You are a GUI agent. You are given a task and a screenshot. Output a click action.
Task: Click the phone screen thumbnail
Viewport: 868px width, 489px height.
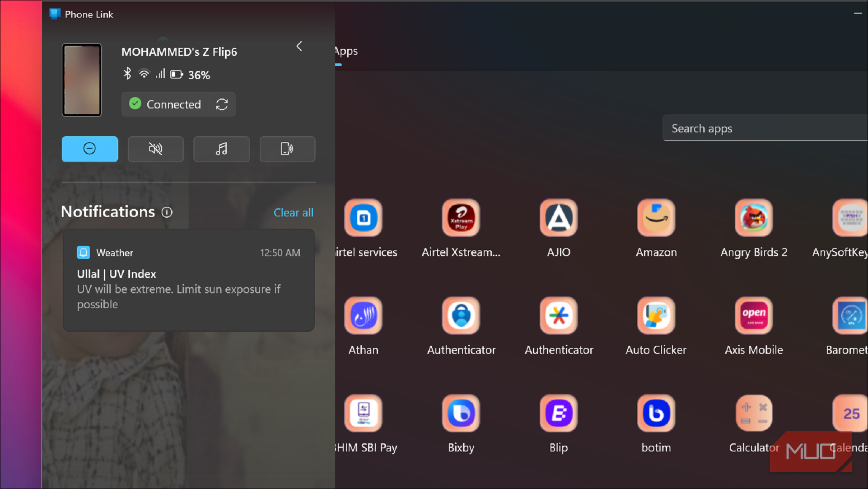[x=82, y=80]
